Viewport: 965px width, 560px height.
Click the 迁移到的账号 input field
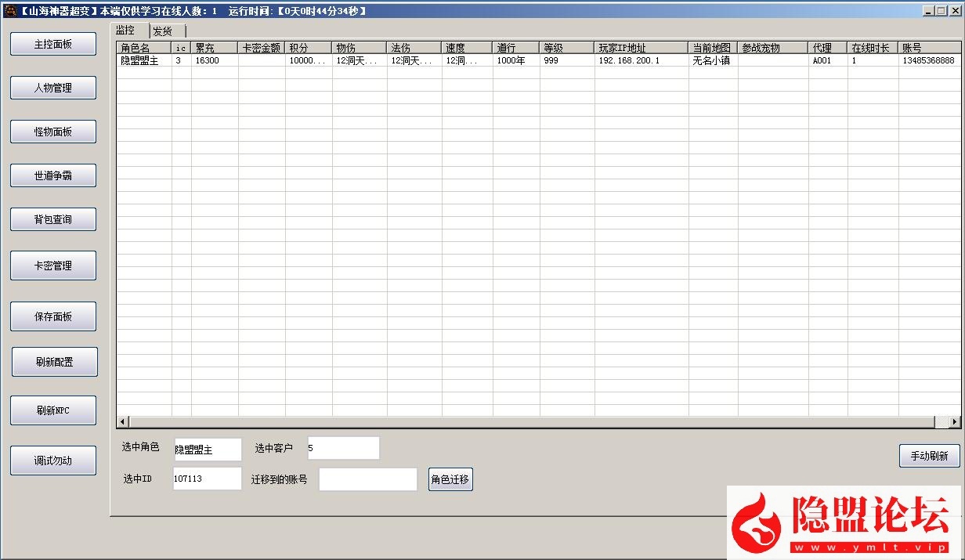tap(367, 479)
